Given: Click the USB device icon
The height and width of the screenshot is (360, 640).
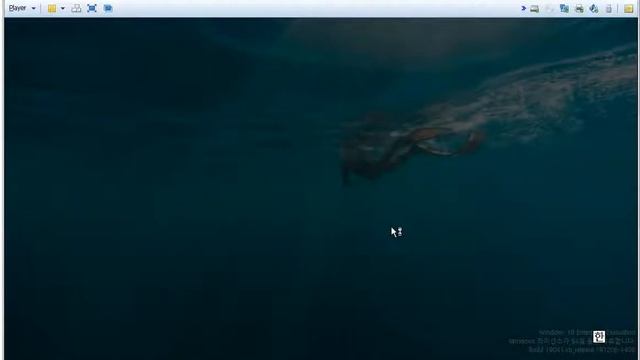Looking at the screenshot, I should [609, 9].
